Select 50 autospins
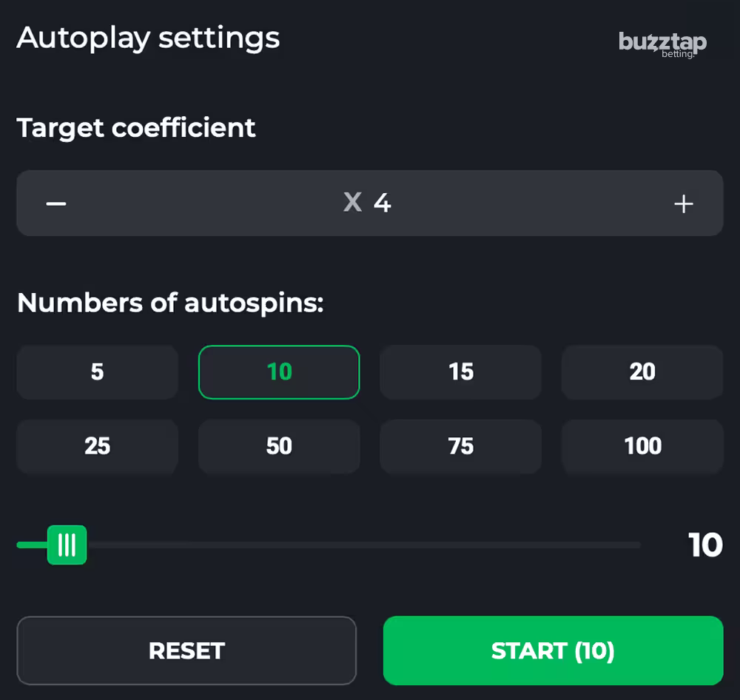 tap(279, 446)
